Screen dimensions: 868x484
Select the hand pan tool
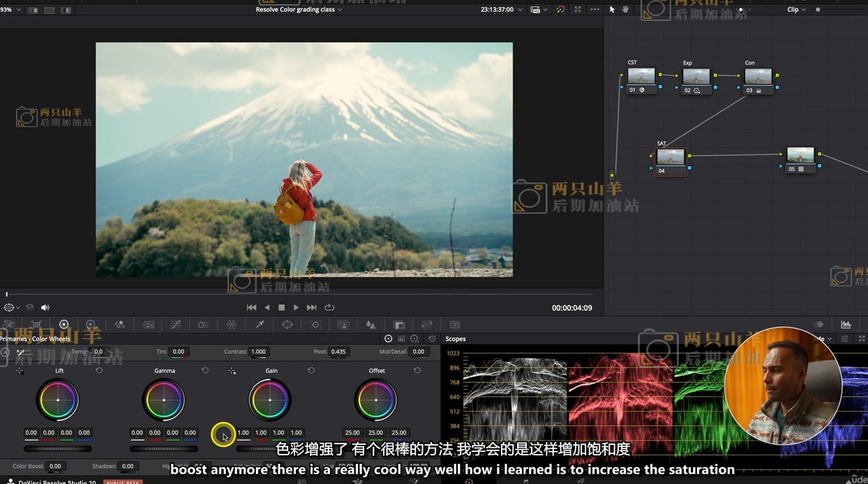pyautogui.click(x=625, y=10)
